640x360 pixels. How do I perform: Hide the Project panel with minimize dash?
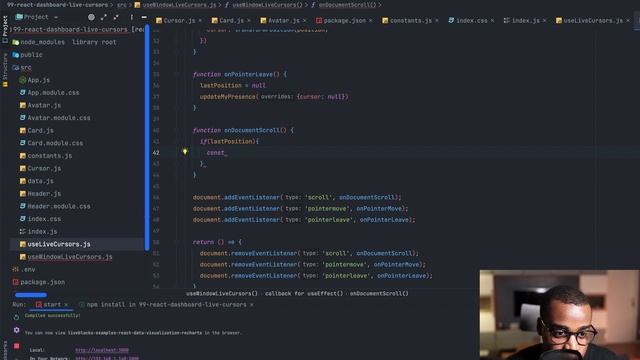[x=144, y=17]
